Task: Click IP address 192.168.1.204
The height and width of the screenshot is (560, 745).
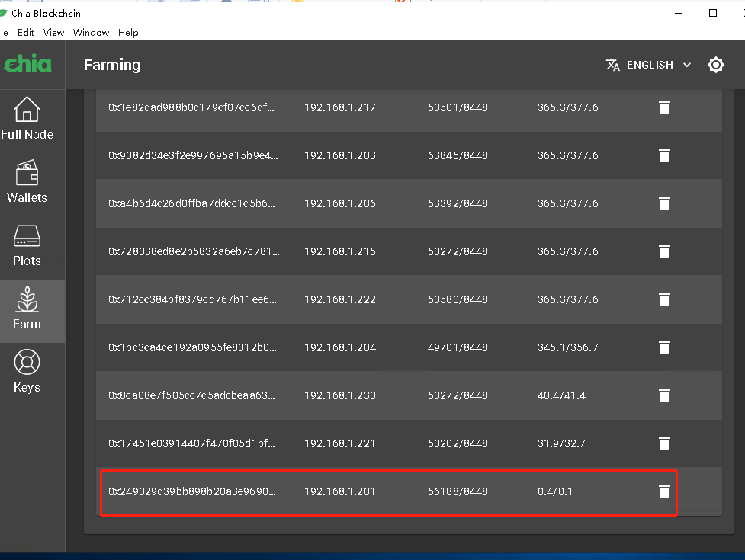Action: pos(340,347)
